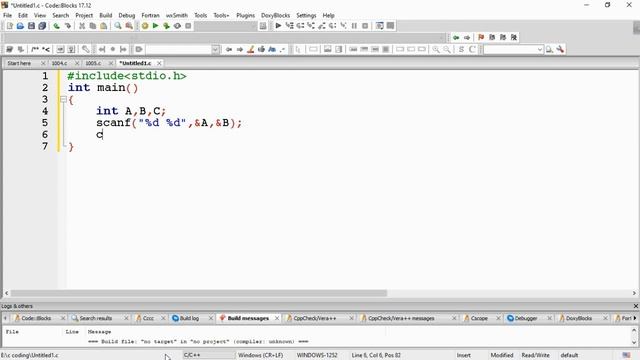Click the Find (magnifier) toolbar icon
The height and width of the screenshot is (360, 640).
pyautogui.click(x=118, y=26)
